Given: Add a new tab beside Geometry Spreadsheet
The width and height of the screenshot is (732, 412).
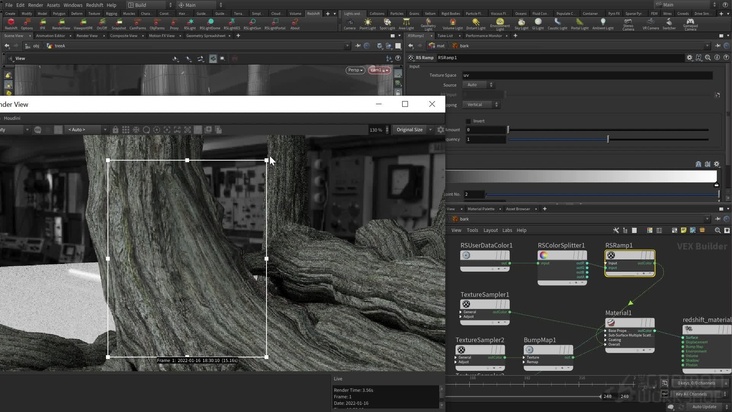Looking at the screenshot, I should pos(238,35).
